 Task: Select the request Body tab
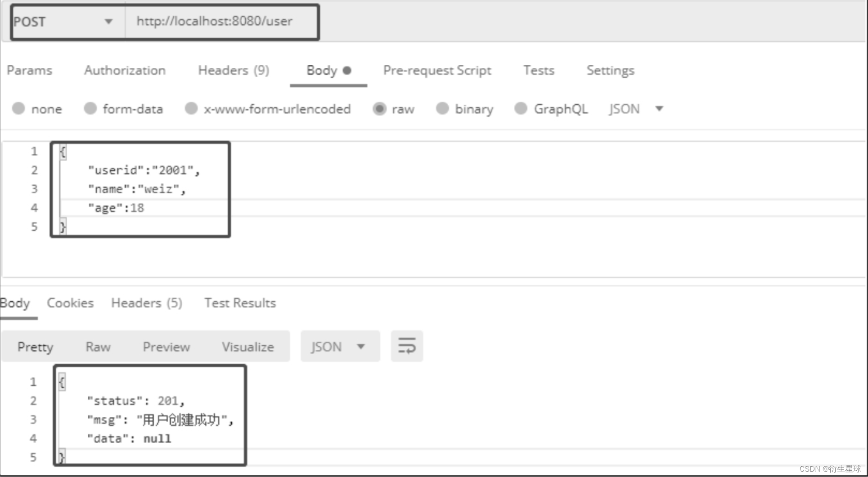pyautogui.click(x=328, y=71)
